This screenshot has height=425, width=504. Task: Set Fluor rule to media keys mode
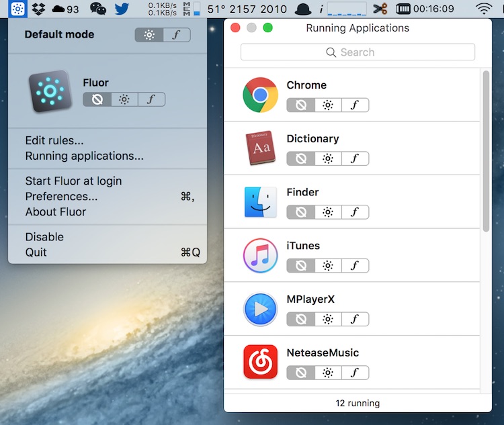pos(124,99)
